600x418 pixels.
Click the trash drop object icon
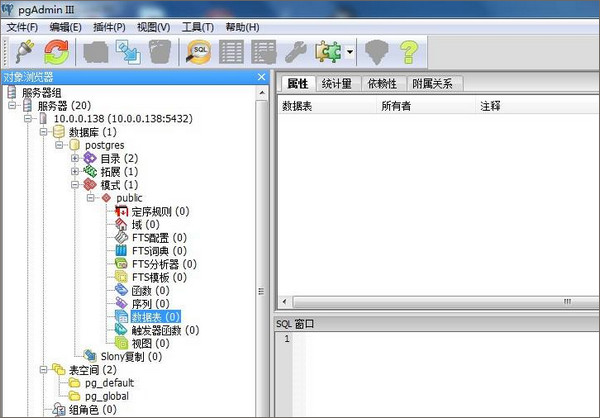160,52
